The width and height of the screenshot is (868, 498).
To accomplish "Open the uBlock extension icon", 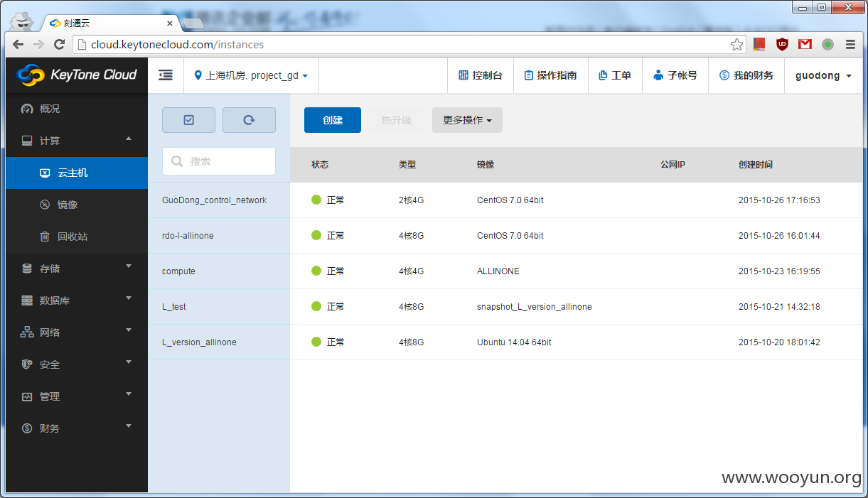I will (782, 44).
